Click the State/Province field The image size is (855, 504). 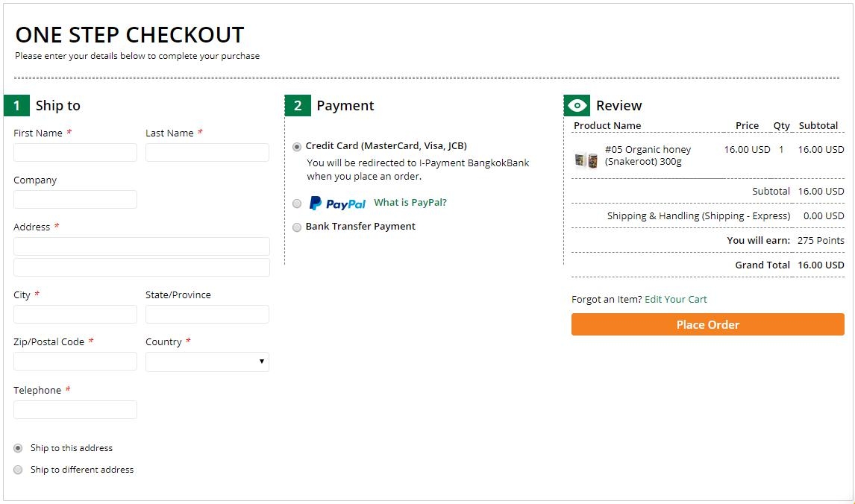(x=207, y=315)
